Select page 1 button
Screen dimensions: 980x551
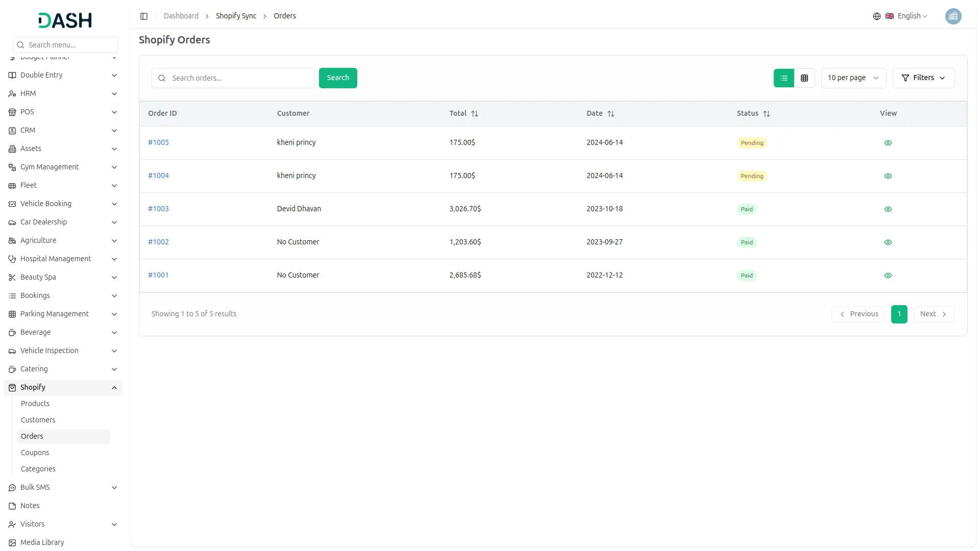(x=899, y=314)
